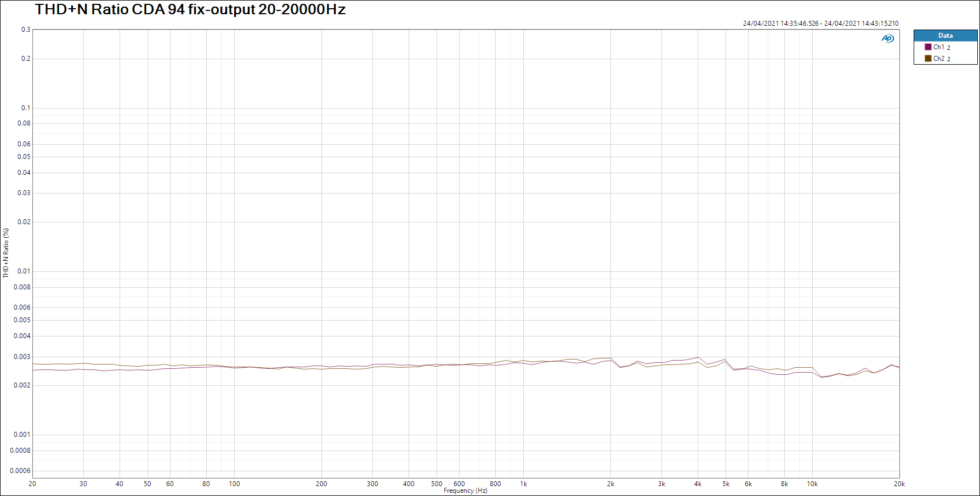The width and height of the screenshot is (980, 496).
Task: Click the purple Ch1 legend color swatch
Action: click(928, 47)
